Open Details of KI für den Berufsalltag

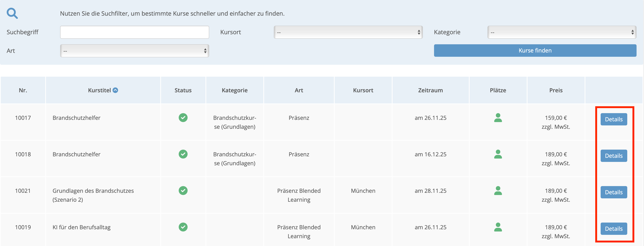[x=614, y=228]
